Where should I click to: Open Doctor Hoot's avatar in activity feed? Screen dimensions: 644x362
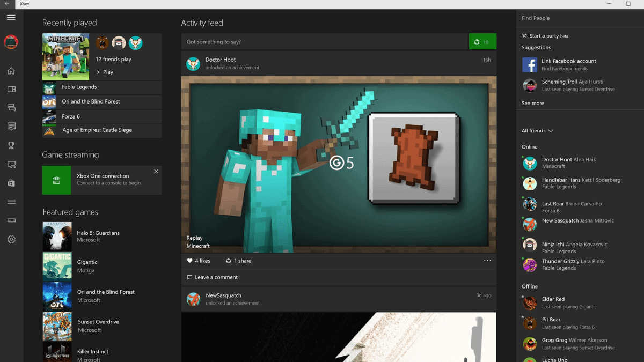193,64
